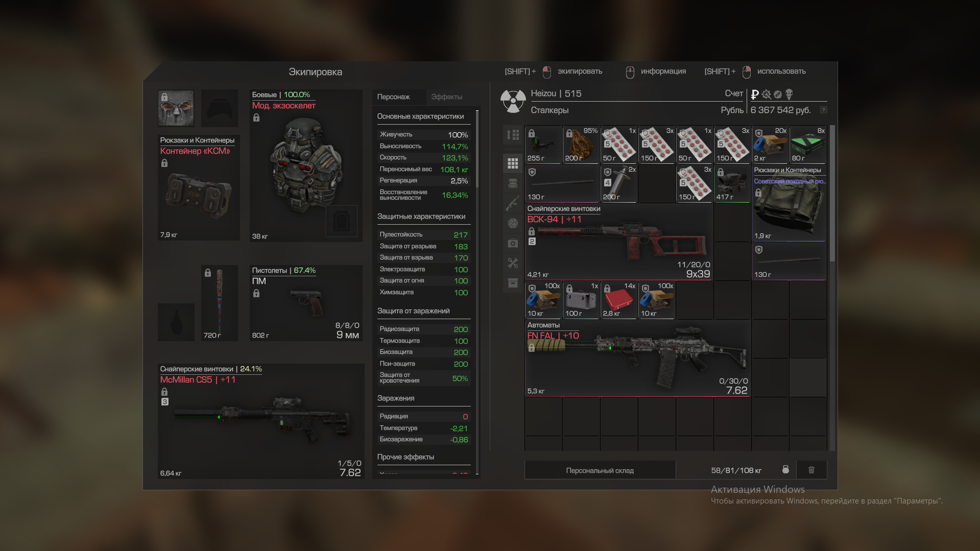The width and height of the screenshot is (980, 551).
Task: Select the baseball bat melee slot
Action: click(220, 303)
